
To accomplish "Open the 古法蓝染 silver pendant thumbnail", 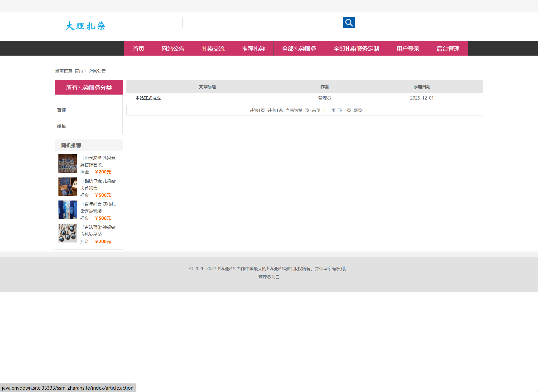I will tap(68, 233).
